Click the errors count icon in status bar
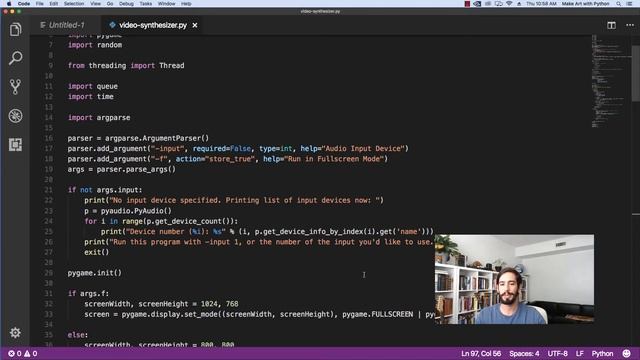Screen dimensions: 640x360 [11, 353]
